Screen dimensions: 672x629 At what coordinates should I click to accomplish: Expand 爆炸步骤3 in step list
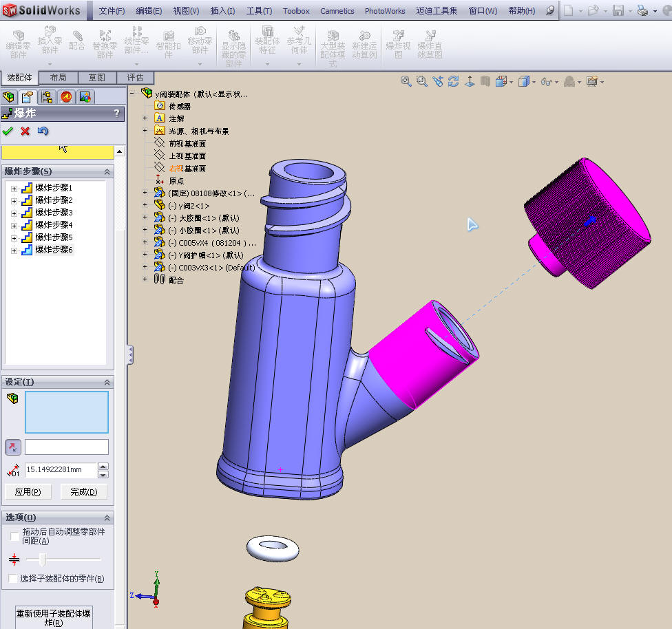(x=14, y=213)
